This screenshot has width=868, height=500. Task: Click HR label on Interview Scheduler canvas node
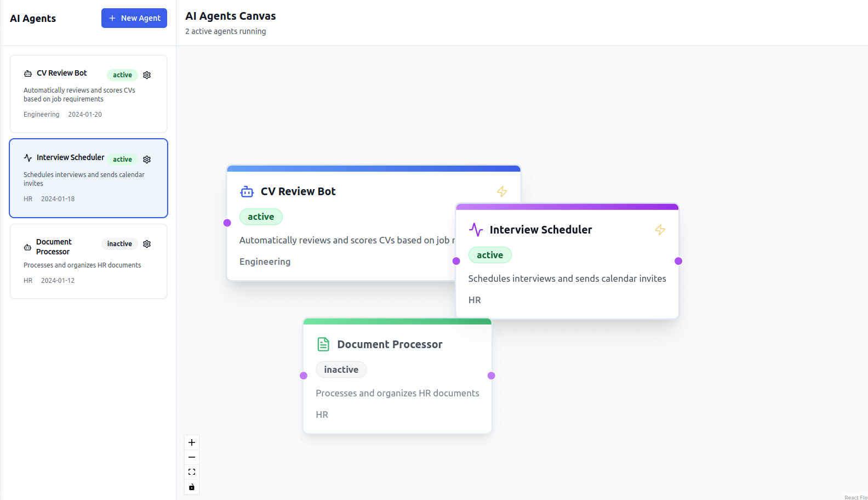(475, 300)
